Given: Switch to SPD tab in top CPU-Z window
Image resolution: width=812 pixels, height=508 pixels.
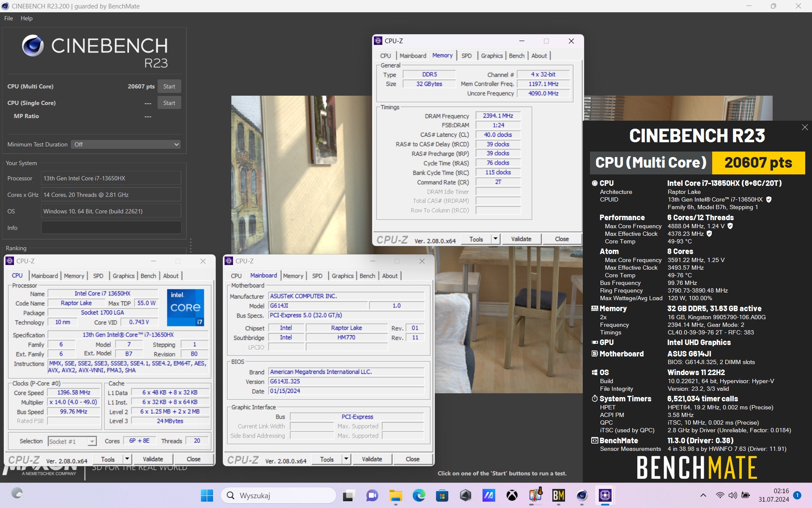Looking at the screenshot, I should click(x=466, y=55).
